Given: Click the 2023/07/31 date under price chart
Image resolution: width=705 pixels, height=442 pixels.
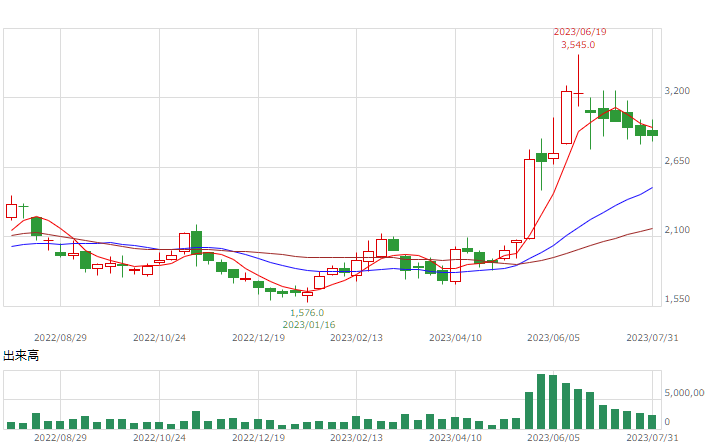Looking at the screenshot, I should (652, 338).
